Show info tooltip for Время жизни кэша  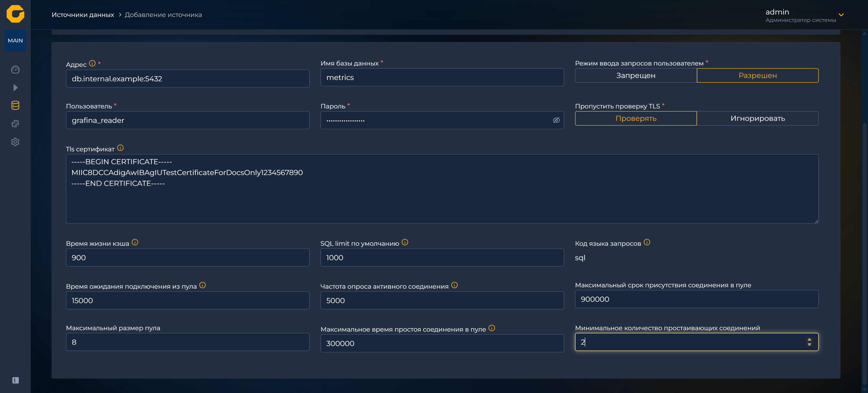[x=135, y=242]
